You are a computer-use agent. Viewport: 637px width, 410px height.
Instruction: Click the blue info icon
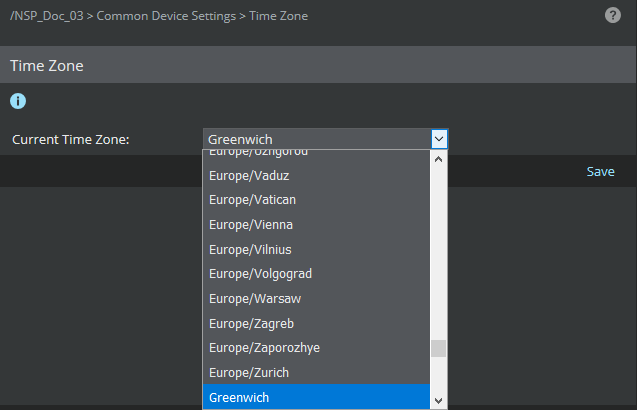(x=18, y=101)
